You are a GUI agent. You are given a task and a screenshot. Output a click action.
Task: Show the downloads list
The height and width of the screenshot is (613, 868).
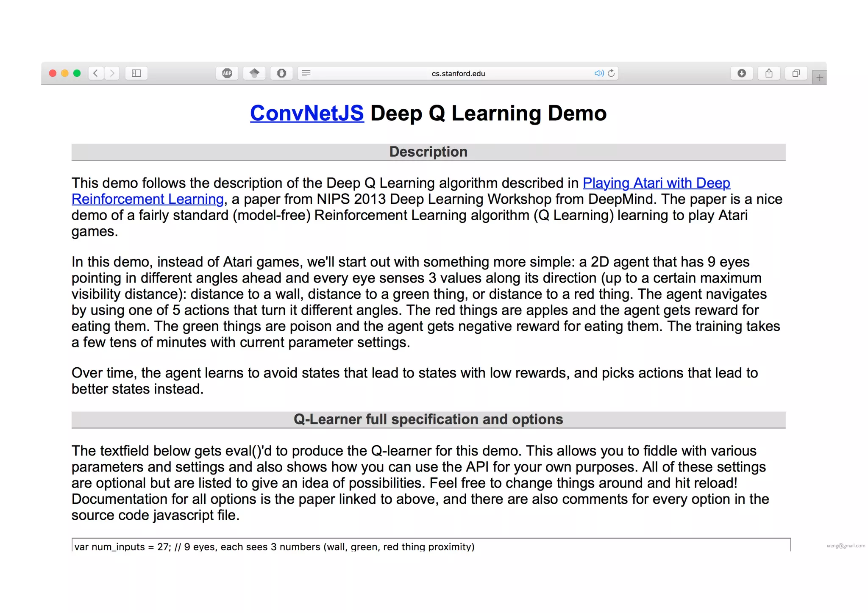742,73
